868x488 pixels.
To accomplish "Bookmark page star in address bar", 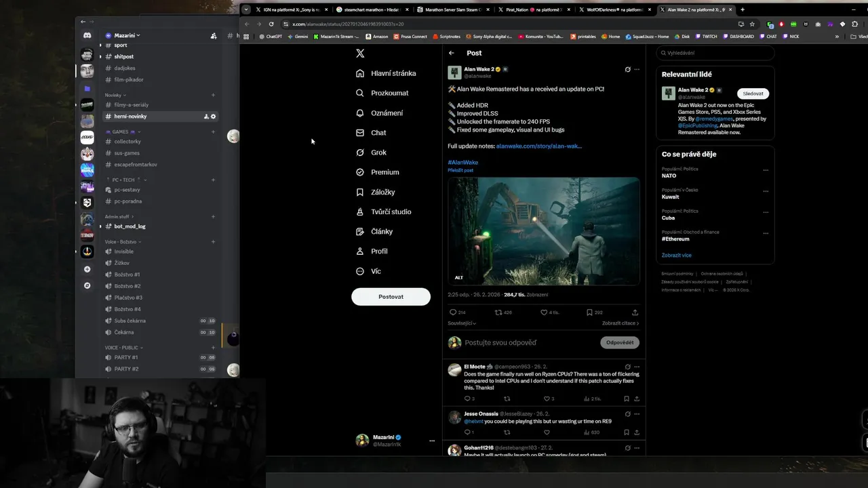I will pos(752,24).
